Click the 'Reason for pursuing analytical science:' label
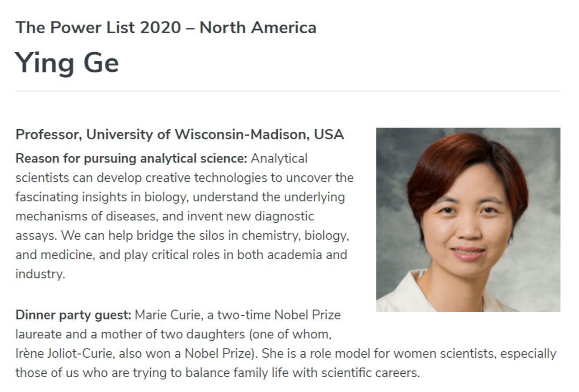 pos(131,159)
